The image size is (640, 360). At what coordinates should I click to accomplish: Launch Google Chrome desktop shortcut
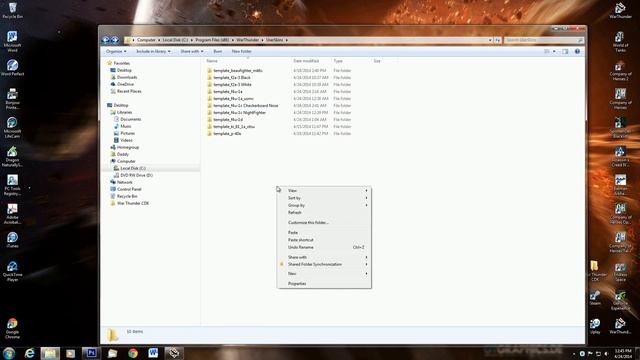[12, 329]
